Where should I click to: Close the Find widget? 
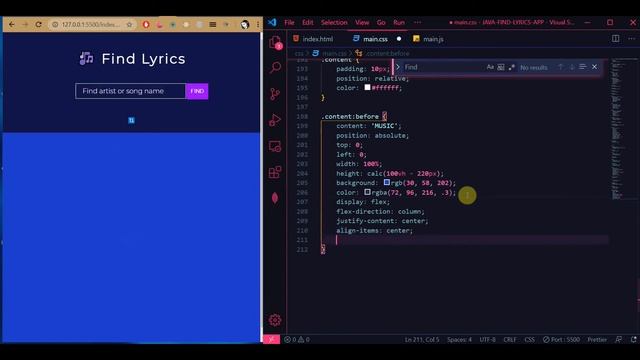pyautogui.click(x=595, y=67)
